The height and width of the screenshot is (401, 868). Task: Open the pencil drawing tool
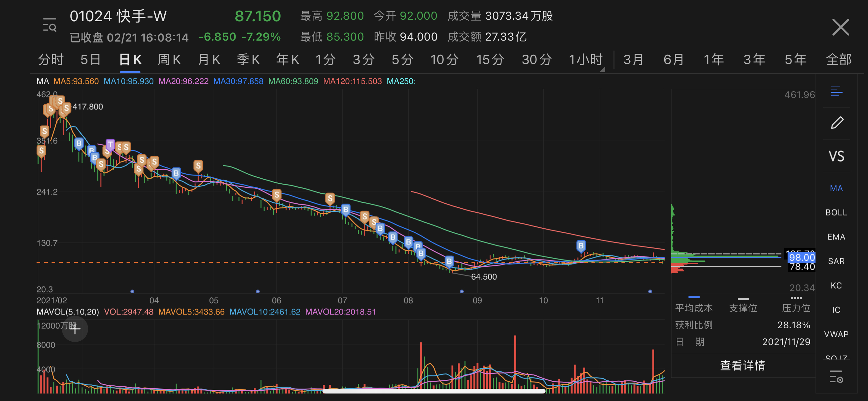837,122
